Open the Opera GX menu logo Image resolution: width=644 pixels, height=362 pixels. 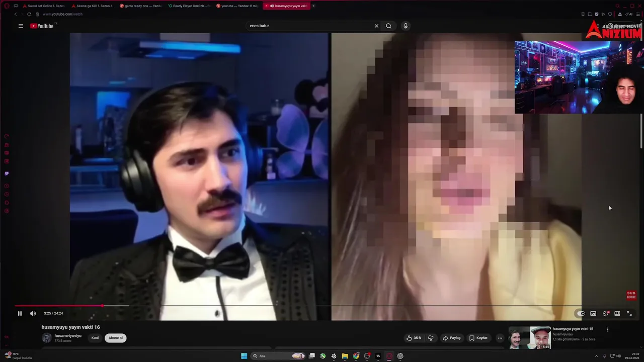coord(7,6)
